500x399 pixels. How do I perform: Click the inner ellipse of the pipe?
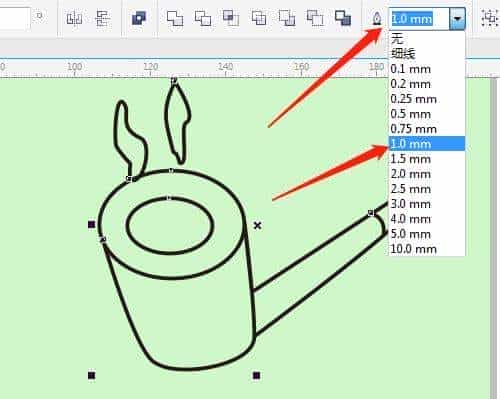(x=169, y=226)
